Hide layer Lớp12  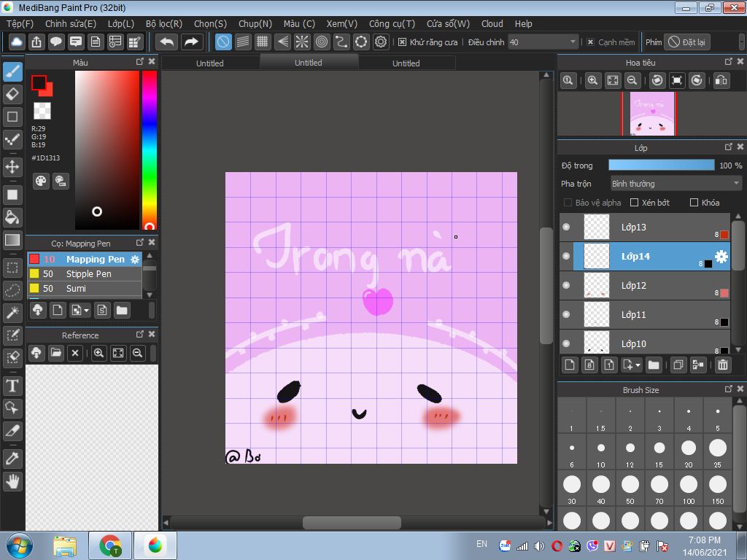pyautogui.click(x=566, y=285)
